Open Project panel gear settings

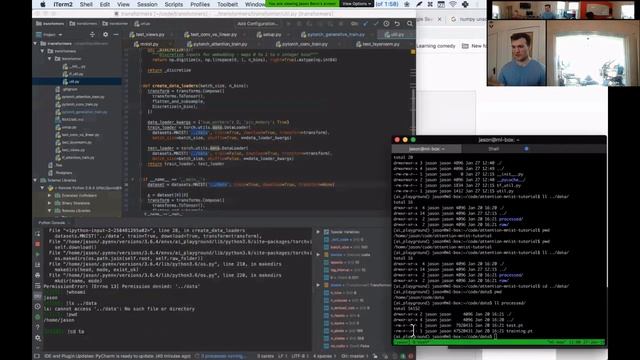point(105,35)
